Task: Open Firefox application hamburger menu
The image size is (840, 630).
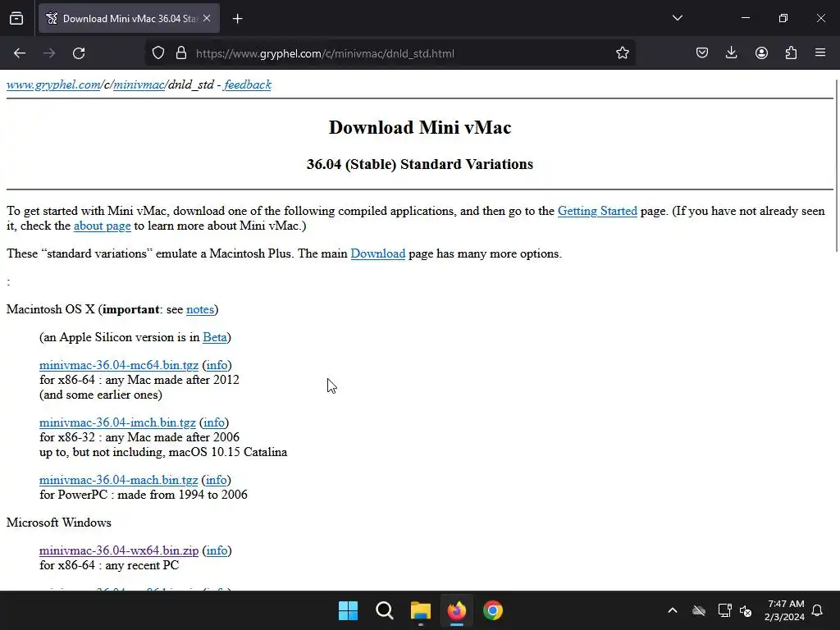Action: click(x=820, y=53)
